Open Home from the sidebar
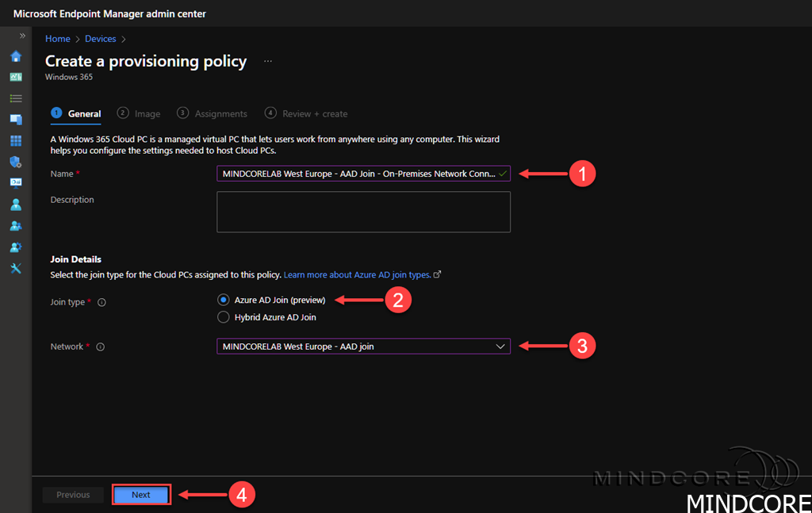 coord(15,56)
